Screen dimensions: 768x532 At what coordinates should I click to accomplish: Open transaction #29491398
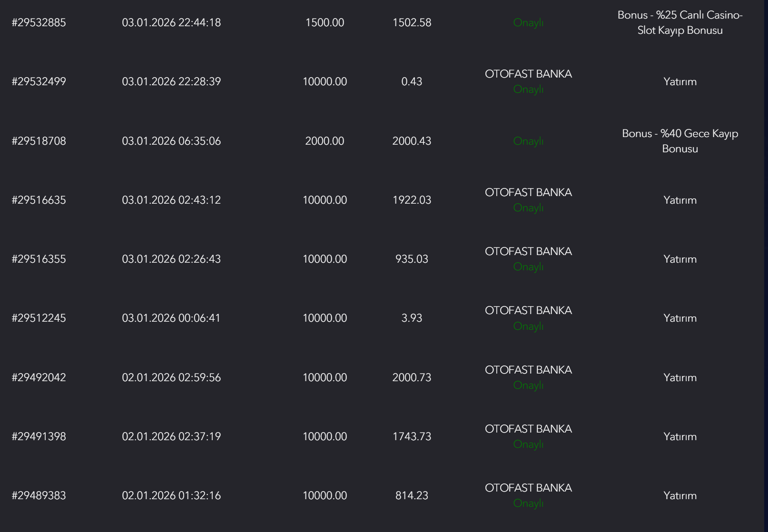point(39,436)
